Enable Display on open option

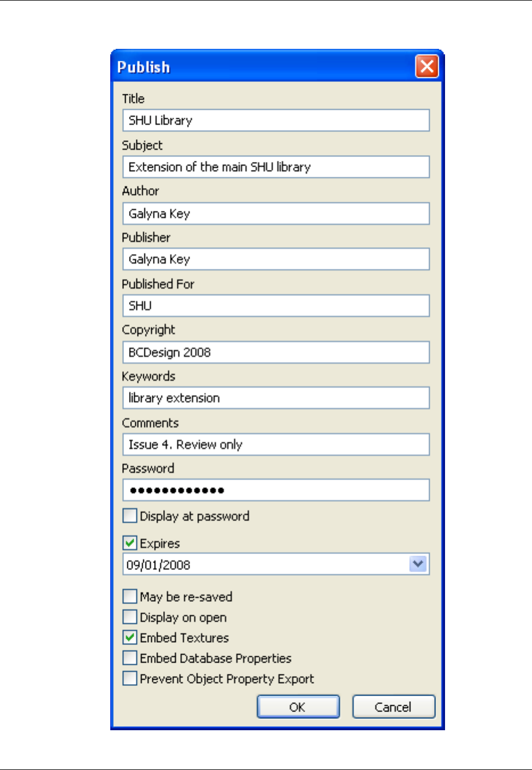point(130,617)
